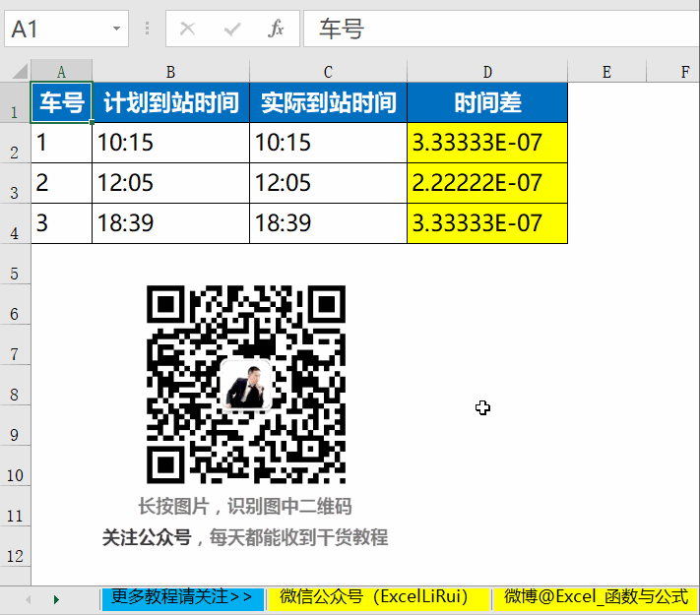Select row 3 header
700x615 pixels.
[15, 183]
